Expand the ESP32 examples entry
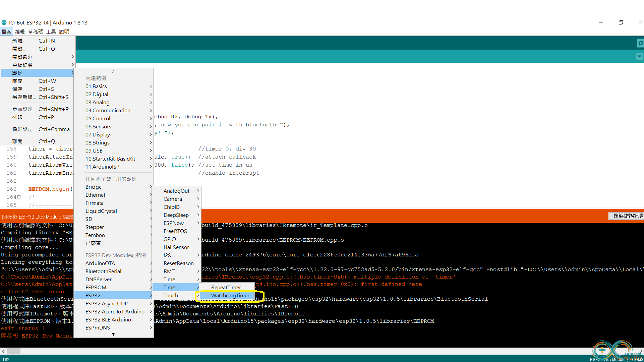The height and width of the screenshot is (362, 644). pyautogui.click(x=114, y=295)
